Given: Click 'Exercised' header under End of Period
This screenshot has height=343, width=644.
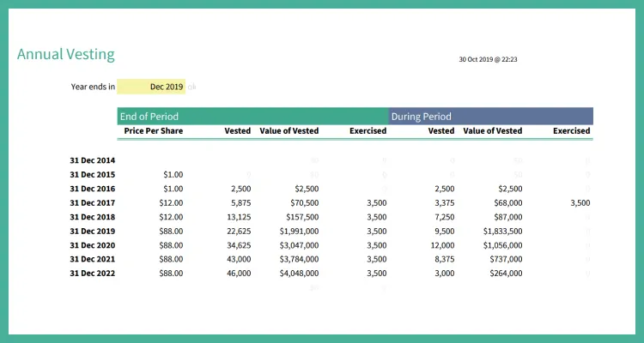Looking at the screenshot, I should click(368, 131).
